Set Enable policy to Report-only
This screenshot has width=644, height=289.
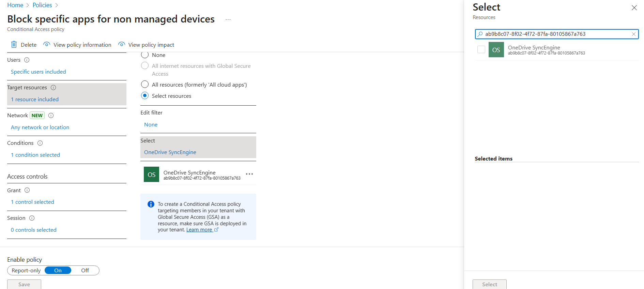pyautogui.click(x=26, y=271)
